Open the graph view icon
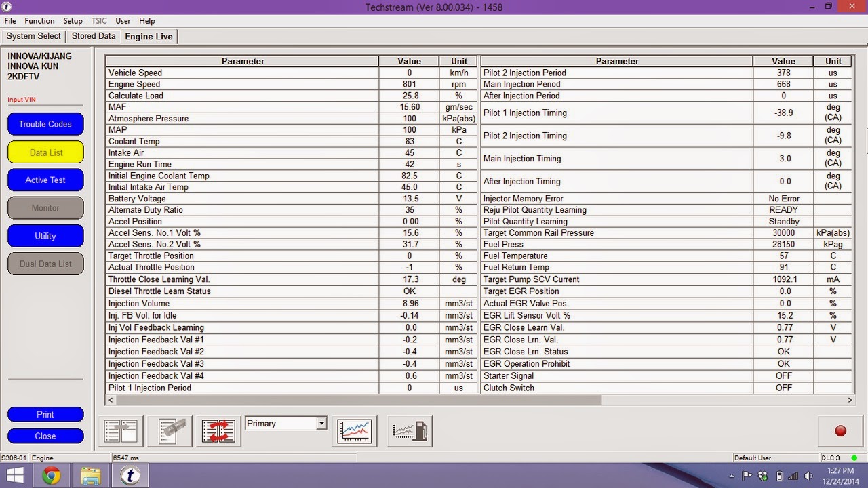Image resolution: width=868 pixels, height=488 pixels. 355,430
